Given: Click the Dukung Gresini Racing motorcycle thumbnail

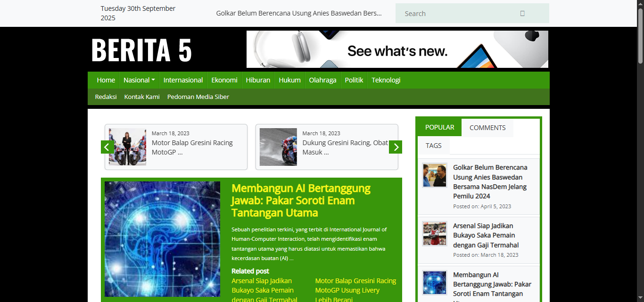Looking at the screenshot, I should pyautogui.click(x=278, y=147).
